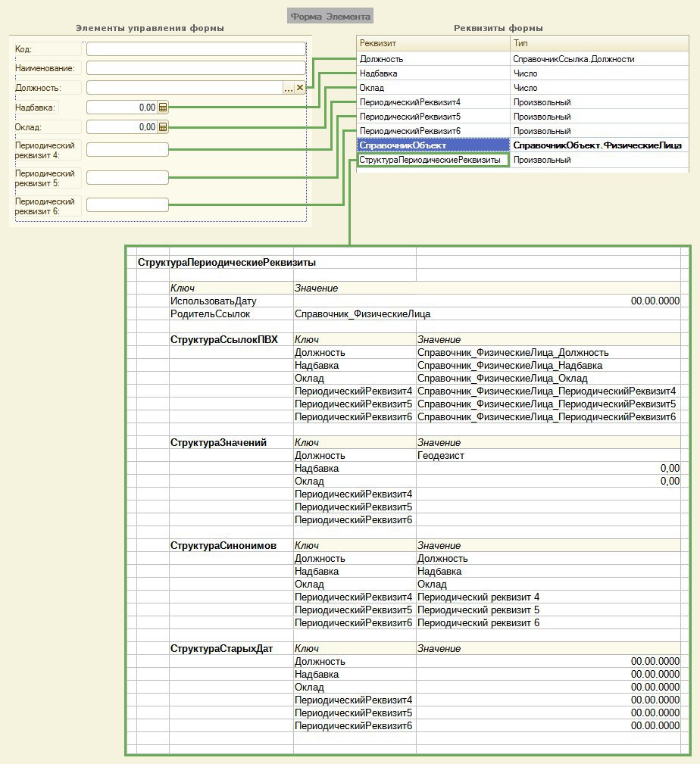Select the СправочникОбъект row in attributes table

(433, 145)
